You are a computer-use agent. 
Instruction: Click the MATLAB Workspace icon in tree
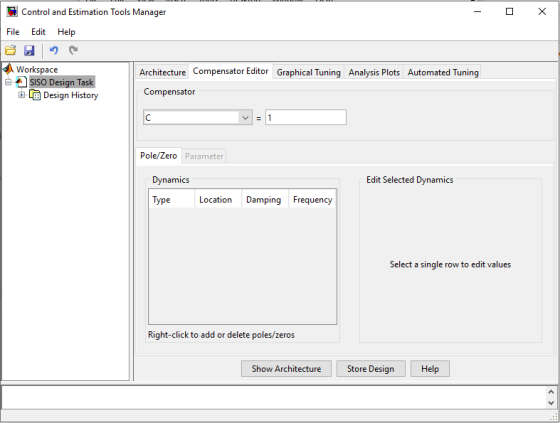pos(8,69)
